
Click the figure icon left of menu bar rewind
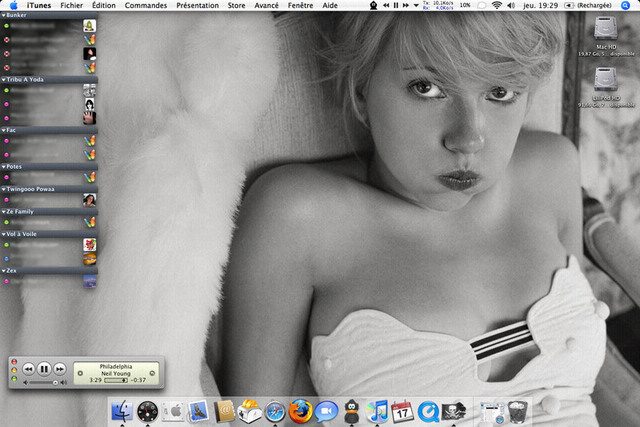coord(373,5)
